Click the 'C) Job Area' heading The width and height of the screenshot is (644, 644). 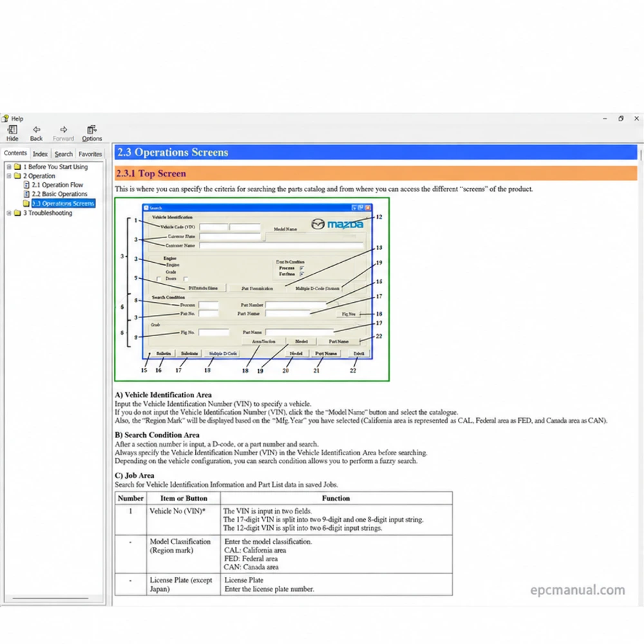[135, 475]
